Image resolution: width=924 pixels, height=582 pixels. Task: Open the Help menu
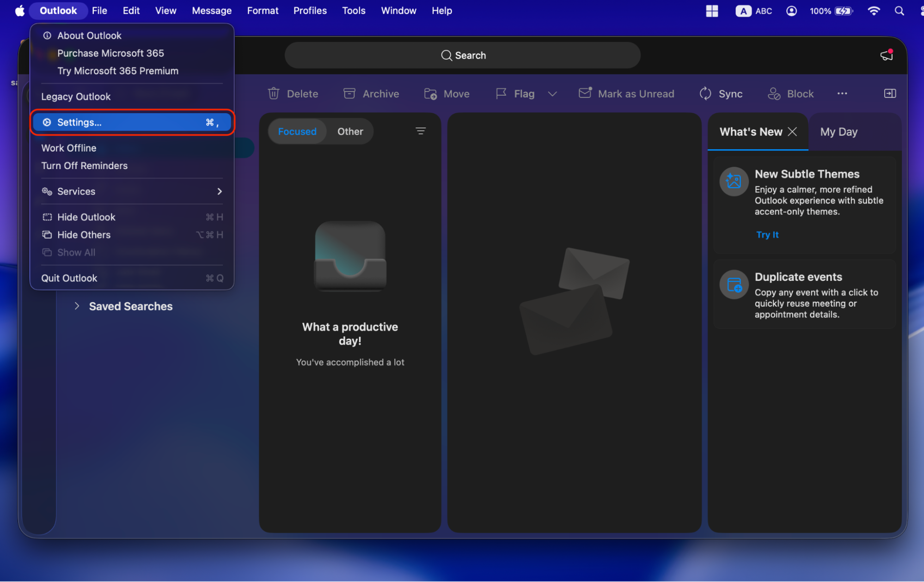click(441, 11)
